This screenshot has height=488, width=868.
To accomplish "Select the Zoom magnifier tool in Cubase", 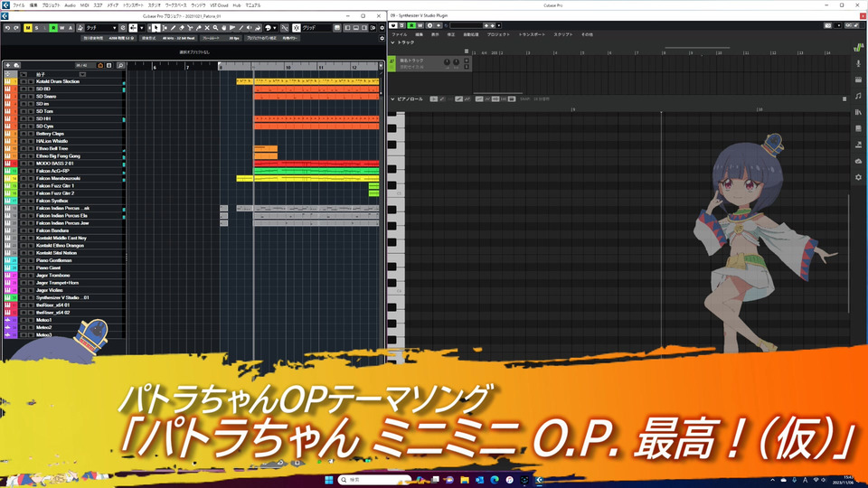I will click(x=215, y=28).
